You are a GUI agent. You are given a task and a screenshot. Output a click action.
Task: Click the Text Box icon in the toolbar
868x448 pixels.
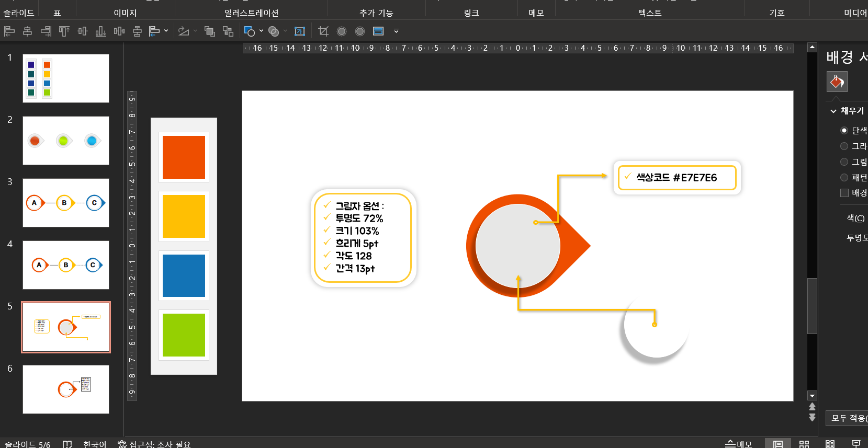[300, 31]
